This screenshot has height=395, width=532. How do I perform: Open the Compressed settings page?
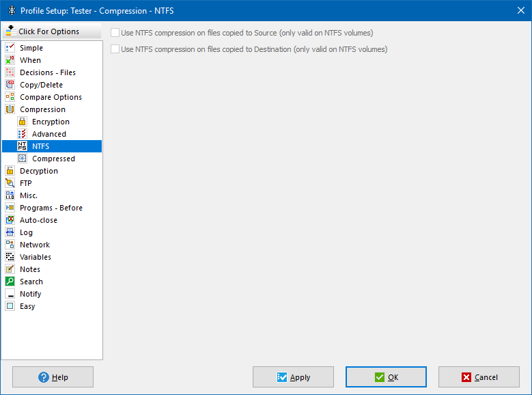coord(53,159)
